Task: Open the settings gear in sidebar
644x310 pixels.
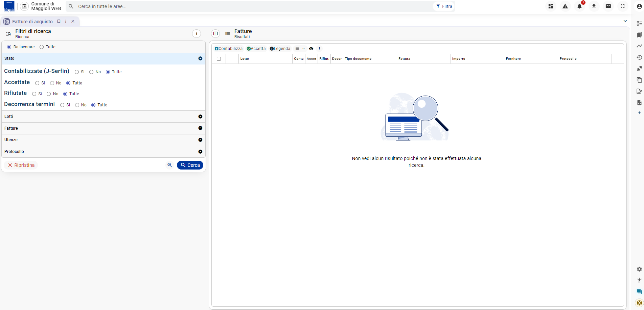Action: coord(639,269)
